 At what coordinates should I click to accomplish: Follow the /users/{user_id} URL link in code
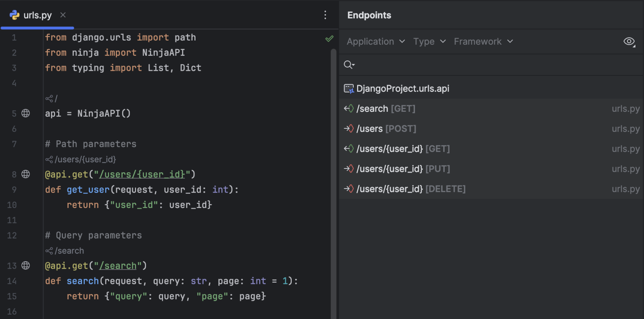point(142,175)
